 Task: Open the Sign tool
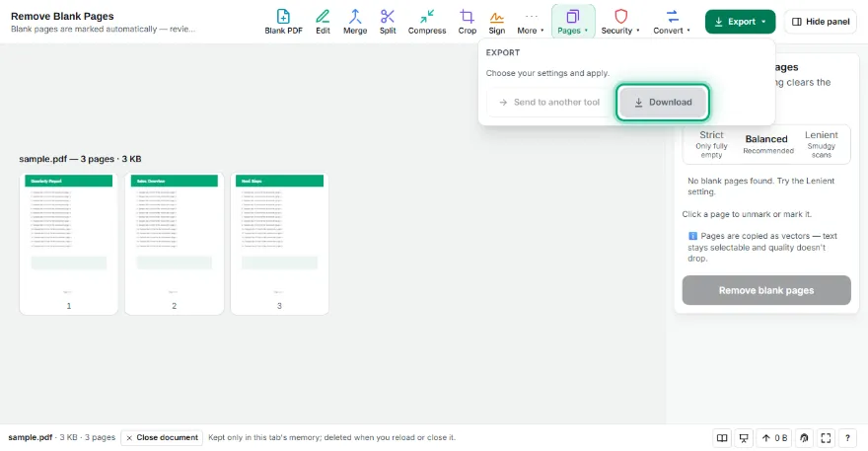tap(496, 22)
